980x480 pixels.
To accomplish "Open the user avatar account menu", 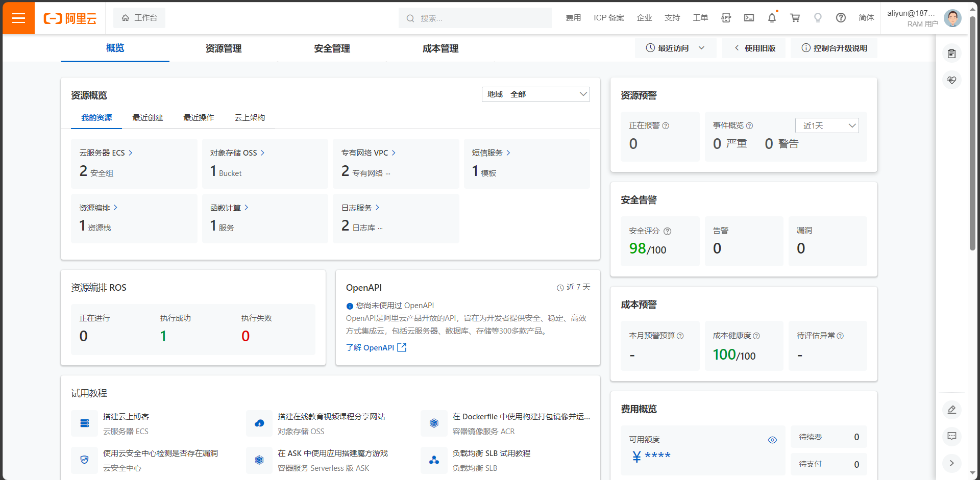I will (952, 18).
